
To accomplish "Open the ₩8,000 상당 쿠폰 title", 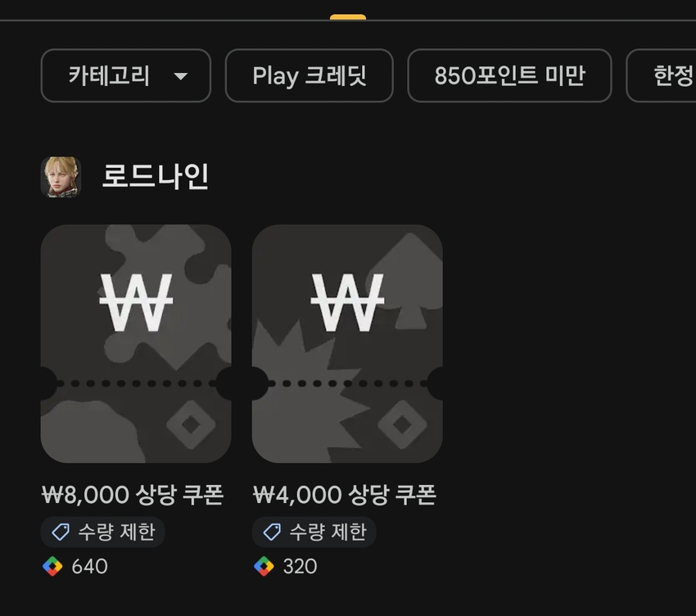I will pos(133,495).
